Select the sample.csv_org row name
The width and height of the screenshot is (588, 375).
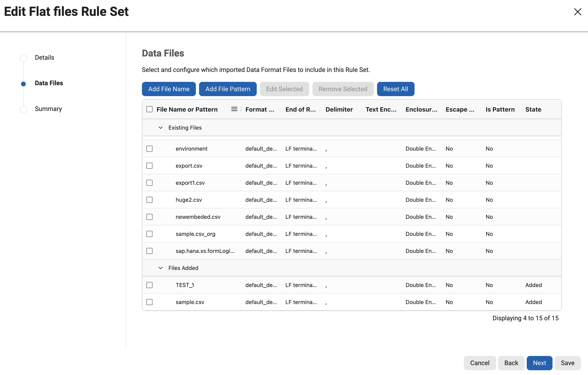[x=195, y=234]
